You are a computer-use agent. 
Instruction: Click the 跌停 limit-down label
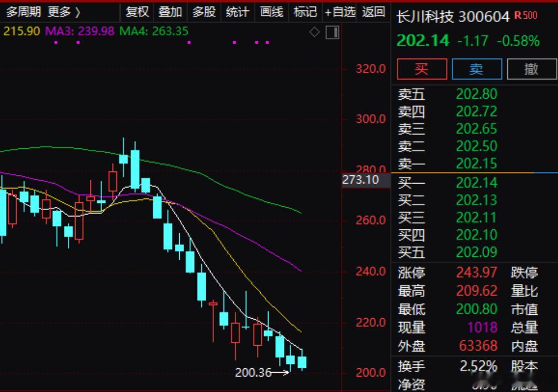524,273
